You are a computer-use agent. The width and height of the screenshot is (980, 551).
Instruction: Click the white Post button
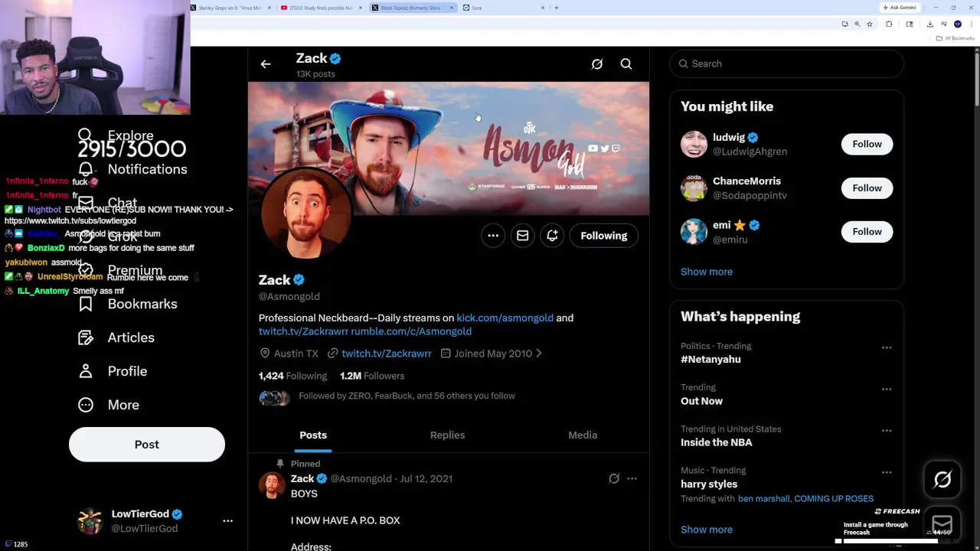pyautogui.click(x=147, y=445)
